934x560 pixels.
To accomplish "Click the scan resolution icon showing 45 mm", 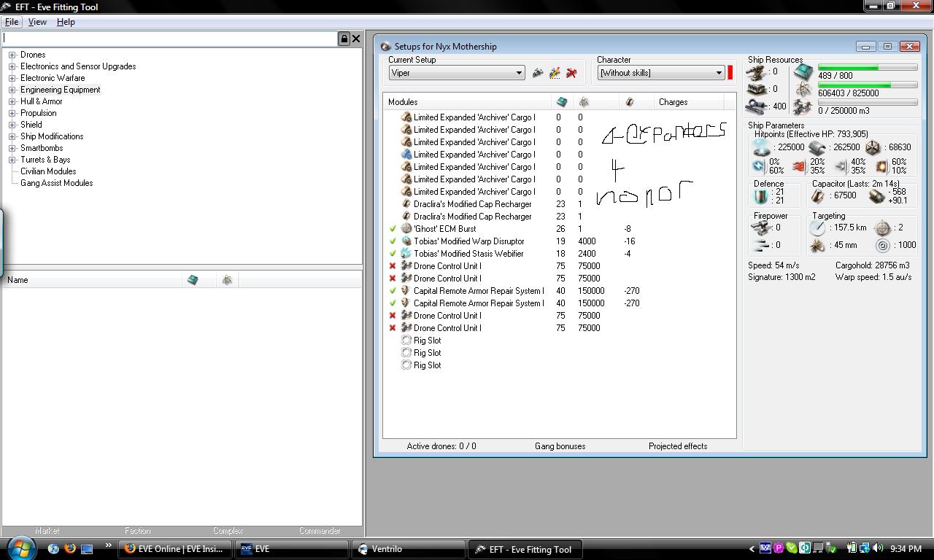I will click(x=817, y=246).
